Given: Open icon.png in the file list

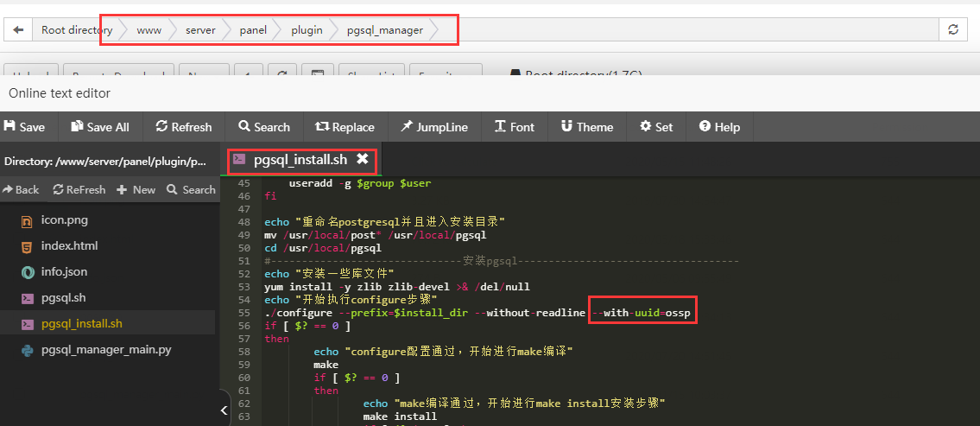Looking at the screenshot, I should [64, 219].
